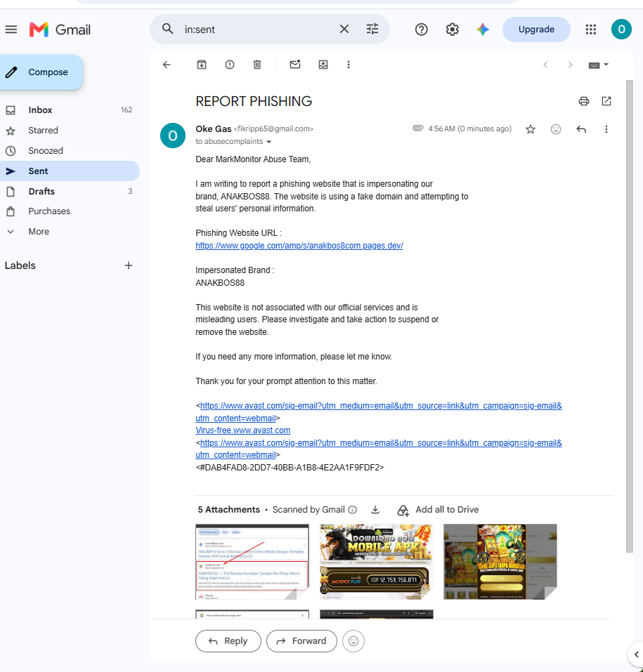This screenshot has width=643, height=672.
Task: Select the Sent folder
Action: [x=70, y=171]
